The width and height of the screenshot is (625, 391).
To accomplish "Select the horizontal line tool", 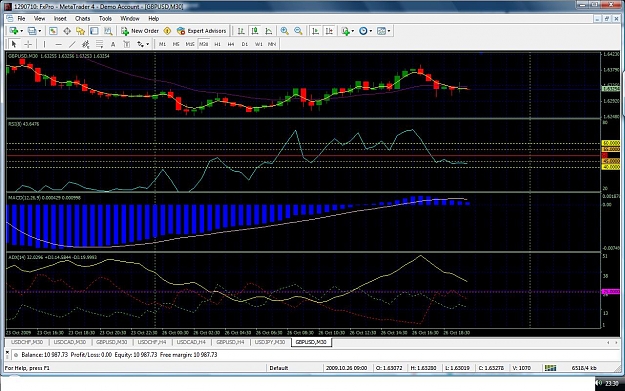I will pyautogui.click(x=58, y=44).
